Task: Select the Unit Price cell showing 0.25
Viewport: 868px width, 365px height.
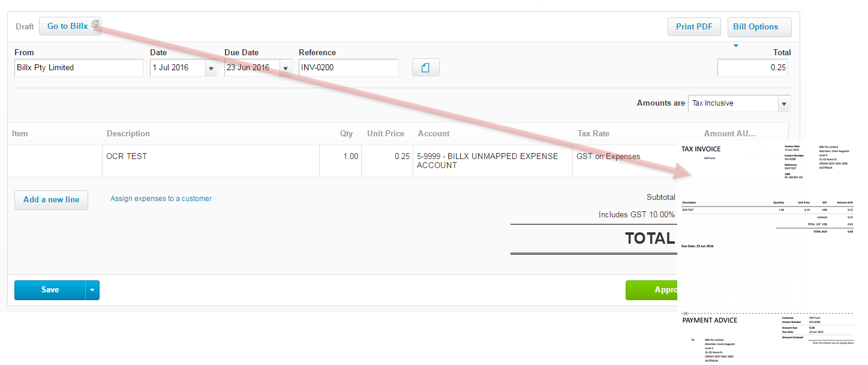Action: pos(387,161)
